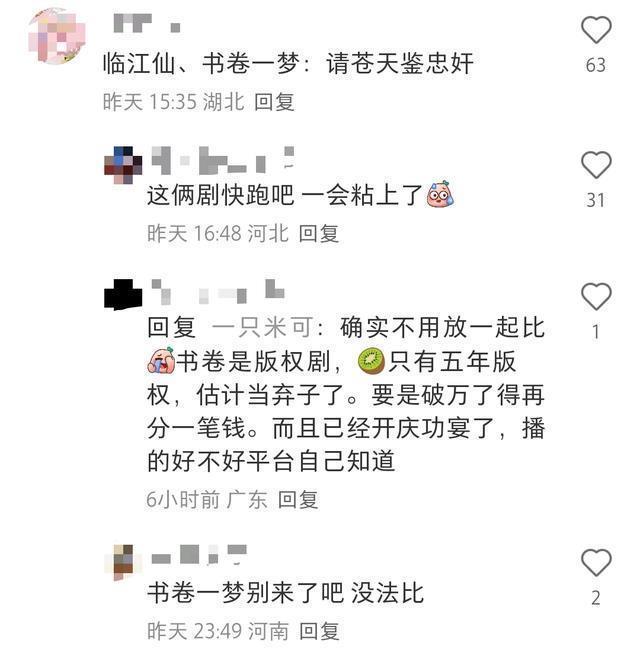Image resolution: width=640 pixels, height=665 pixels.
Task: Reply to the 湖北 comment from 15:35
Action: (x=274, y=102)
